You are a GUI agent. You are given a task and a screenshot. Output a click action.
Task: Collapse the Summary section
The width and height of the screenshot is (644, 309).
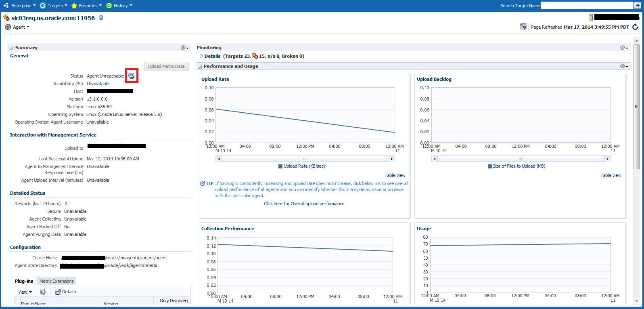pyautogui.click(x=11, y=48)
